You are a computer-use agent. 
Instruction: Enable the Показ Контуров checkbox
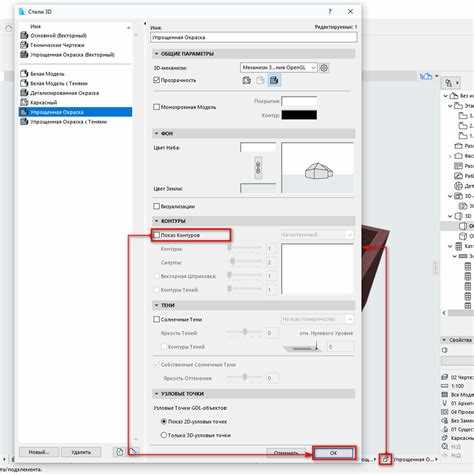click(x=156, y=235)
